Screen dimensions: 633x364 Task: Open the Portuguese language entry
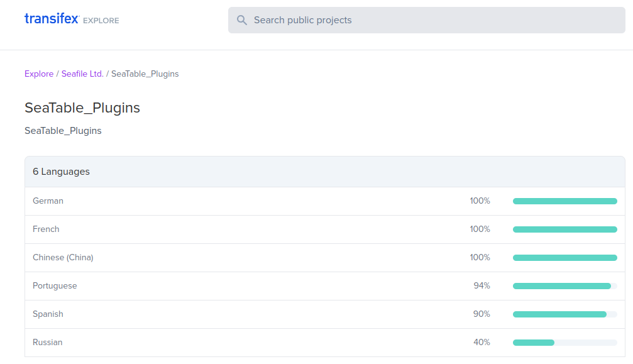pos(55,286)
